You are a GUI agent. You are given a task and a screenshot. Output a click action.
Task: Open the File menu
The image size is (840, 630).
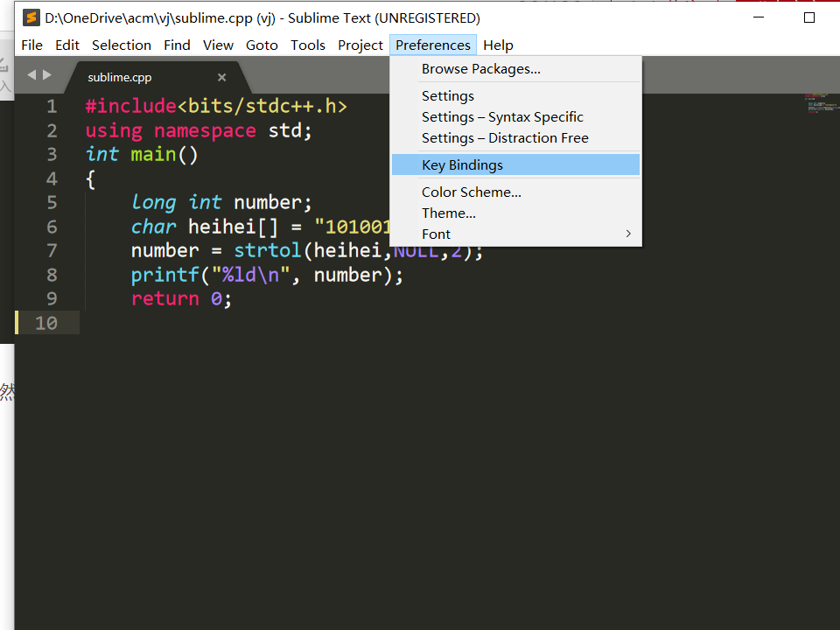tap(31, 45)
